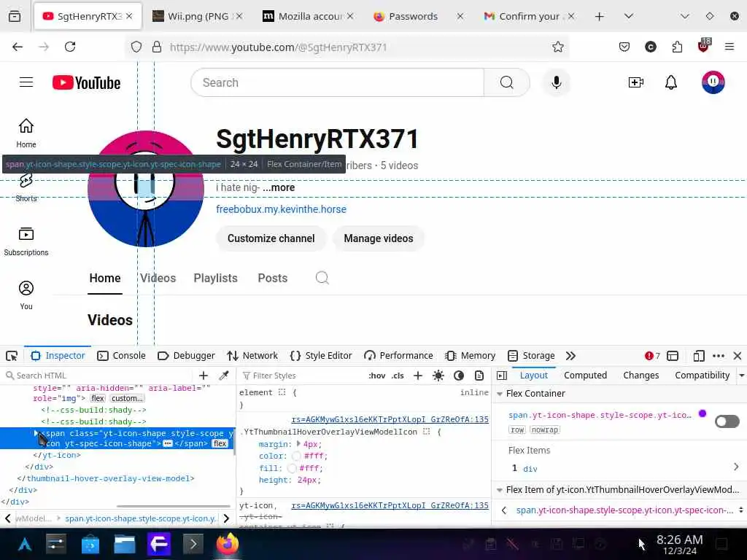Go to Home in YouTube sidebar

(26, 133)
